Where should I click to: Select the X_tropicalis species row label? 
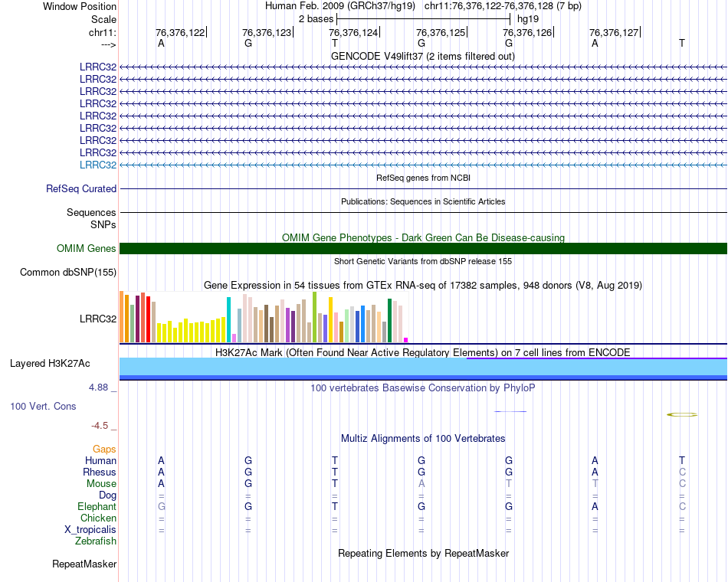click(x=90, y=530)
